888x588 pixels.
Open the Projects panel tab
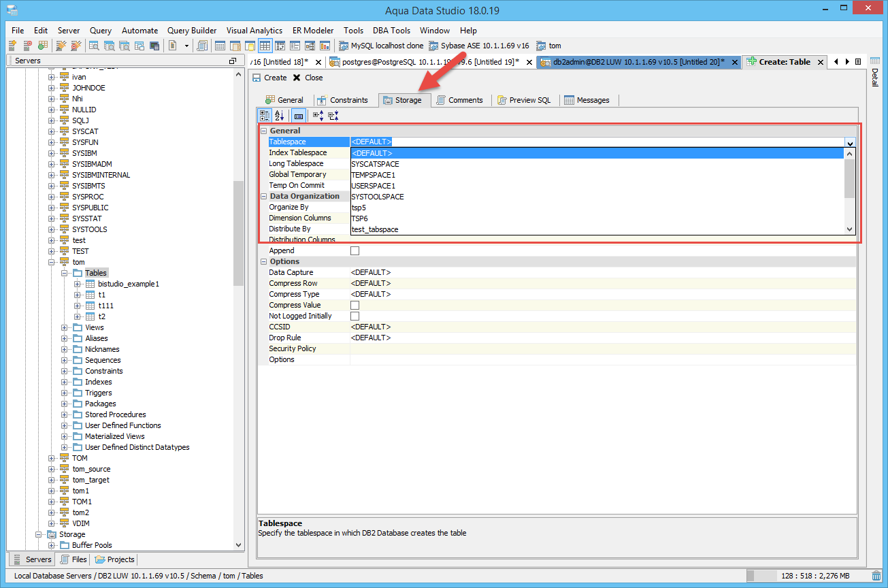[114, 559]
